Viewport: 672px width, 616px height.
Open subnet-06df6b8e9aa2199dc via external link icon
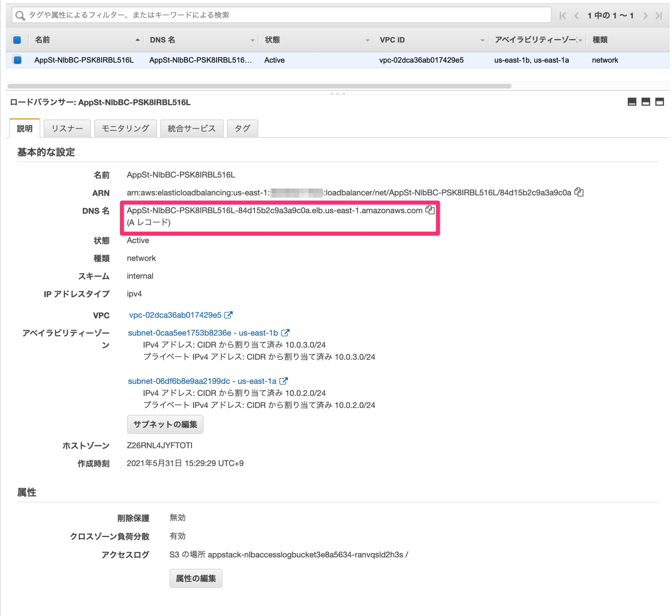[x=283, y=381]
